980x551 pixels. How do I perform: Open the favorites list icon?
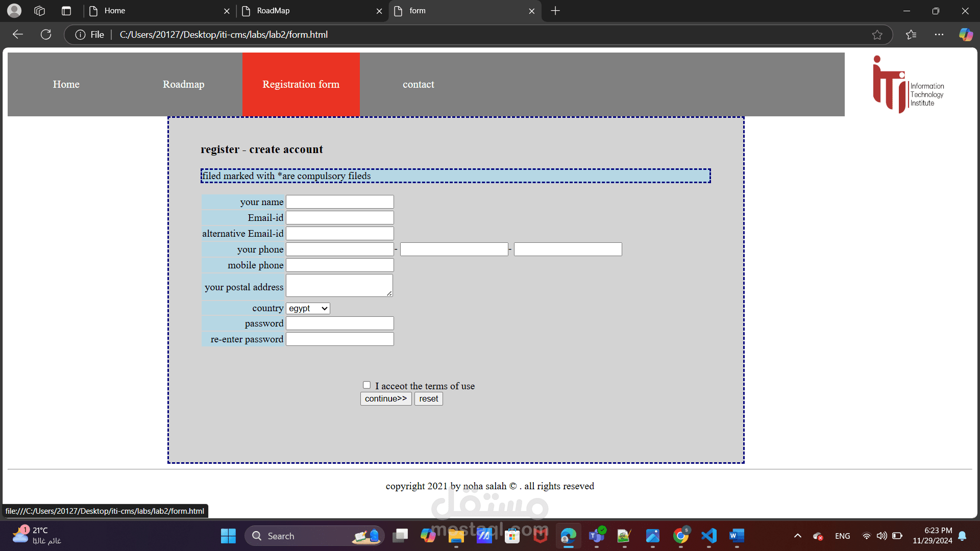click(x=911, y=35)
